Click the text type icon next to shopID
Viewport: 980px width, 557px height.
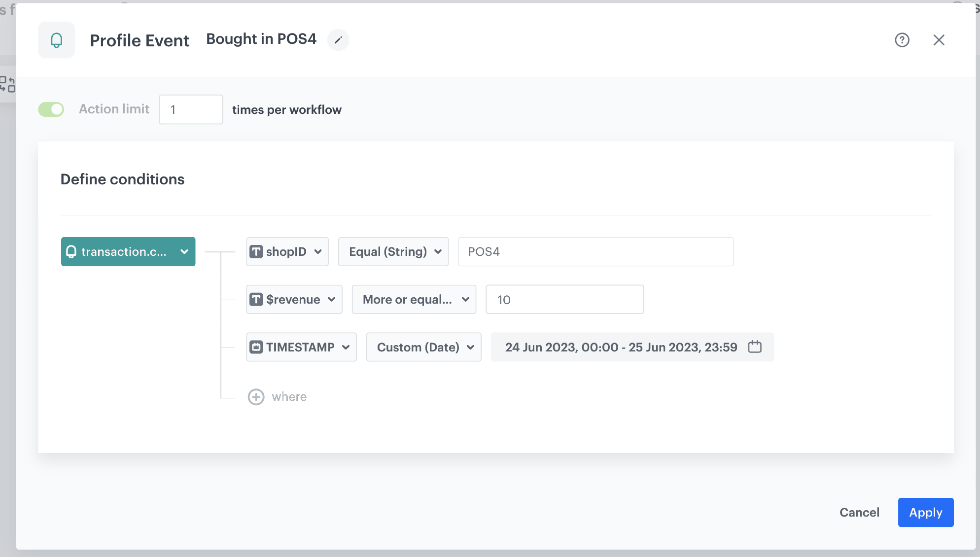[256, 252]
